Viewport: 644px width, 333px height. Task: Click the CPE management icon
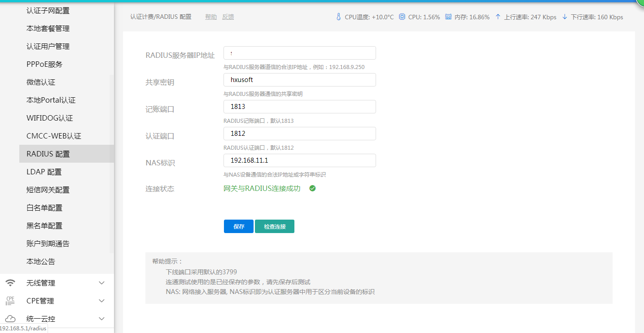pos(10,301)
